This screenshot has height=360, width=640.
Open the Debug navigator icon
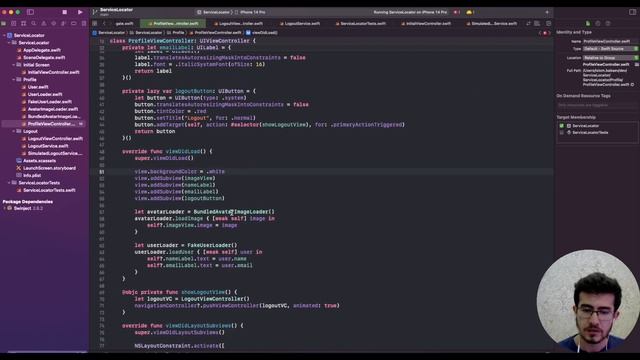point(64,24)
